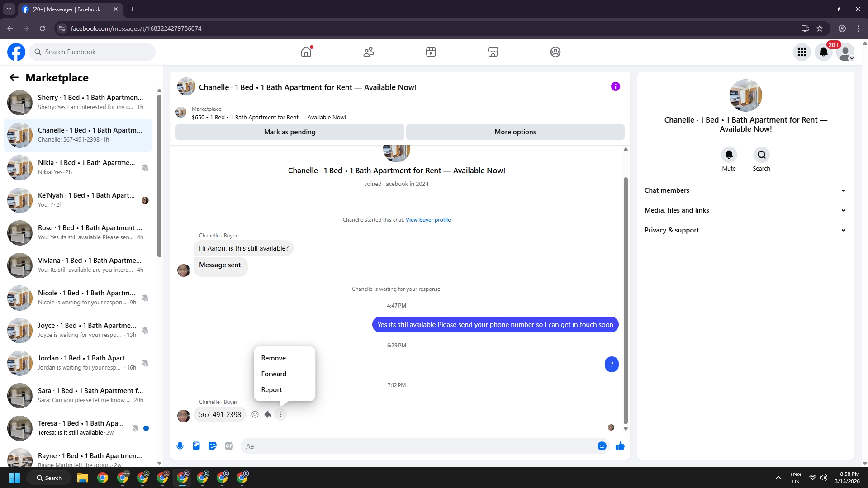Toggle the three-dot More menu on phone message

tap(280, 414)
